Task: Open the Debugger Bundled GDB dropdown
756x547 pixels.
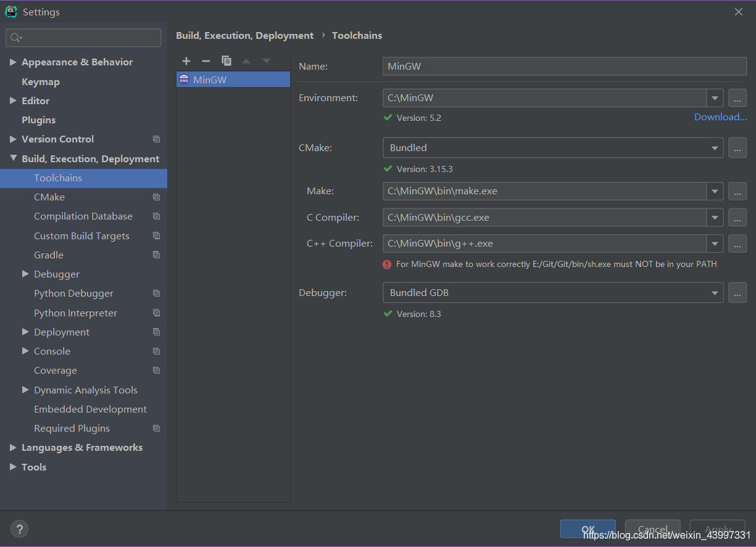Action: pos(715,293)
